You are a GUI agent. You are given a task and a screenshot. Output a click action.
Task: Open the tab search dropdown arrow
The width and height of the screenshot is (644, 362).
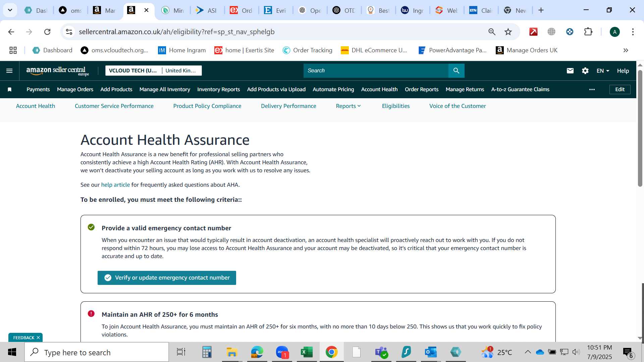coord(10,10)
